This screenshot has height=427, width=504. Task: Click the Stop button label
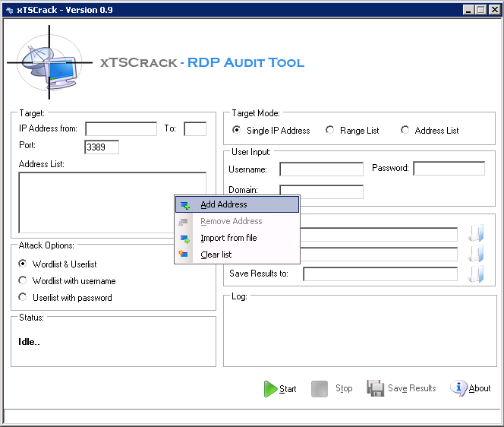pos(344,388)
